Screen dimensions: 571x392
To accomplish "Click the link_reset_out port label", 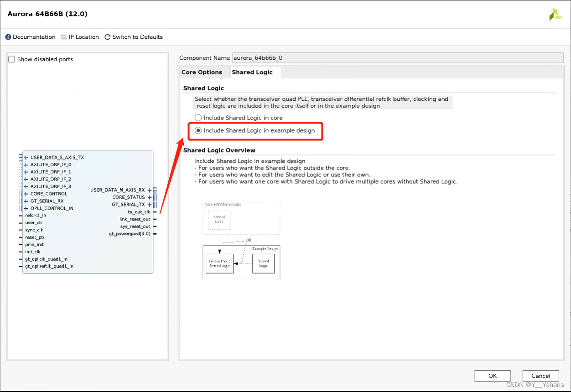I will coord(135,219).
